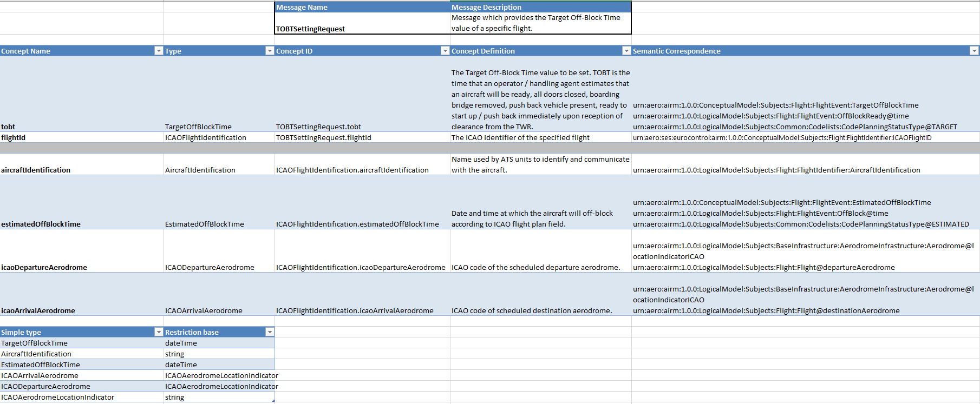Expand the Simple type filter arrow

[159, 332]
